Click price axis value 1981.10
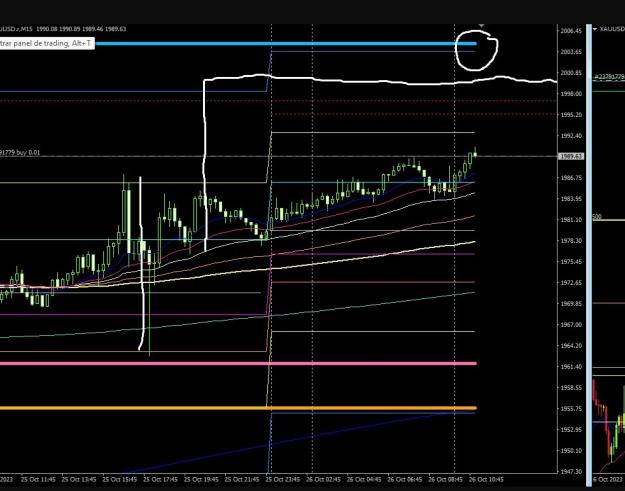 pyautogui.click(x=571, y=220)
